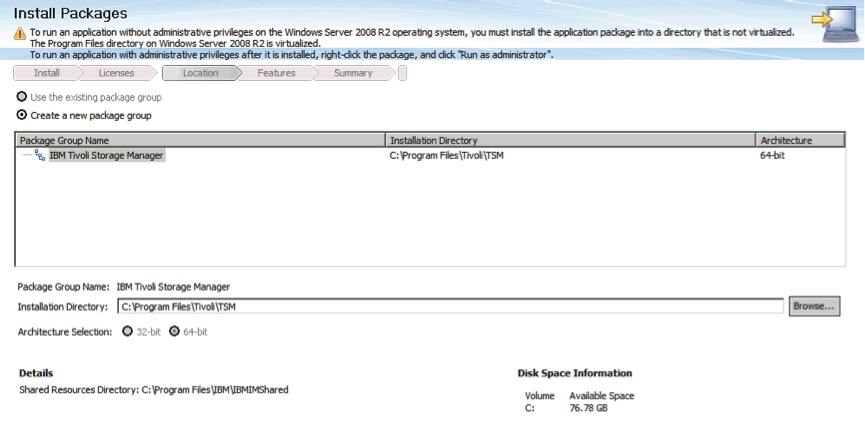Screen dimensions: 865x433
Task: Choose 64-bit architecture
Action: click(x=174, y=332)
